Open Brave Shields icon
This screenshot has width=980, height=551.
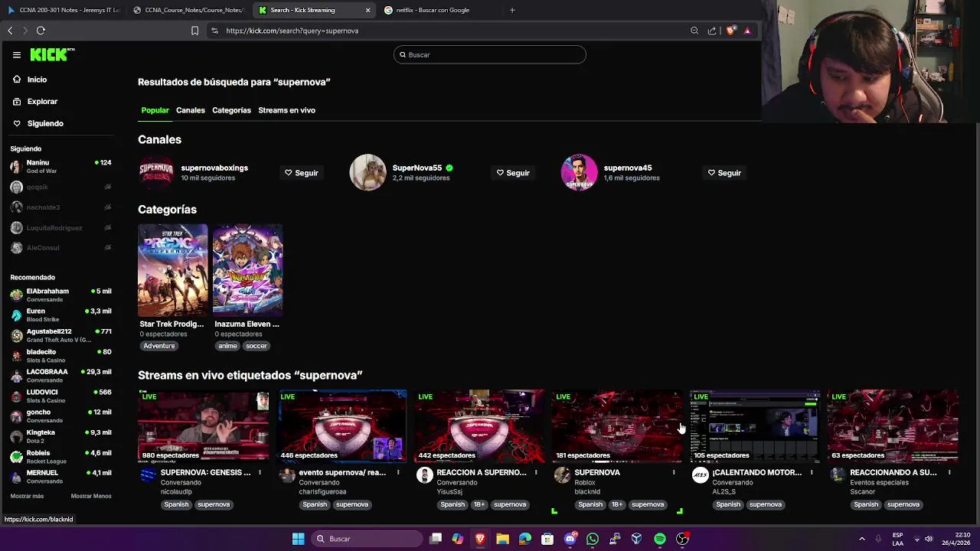click(x=730, y=31)
